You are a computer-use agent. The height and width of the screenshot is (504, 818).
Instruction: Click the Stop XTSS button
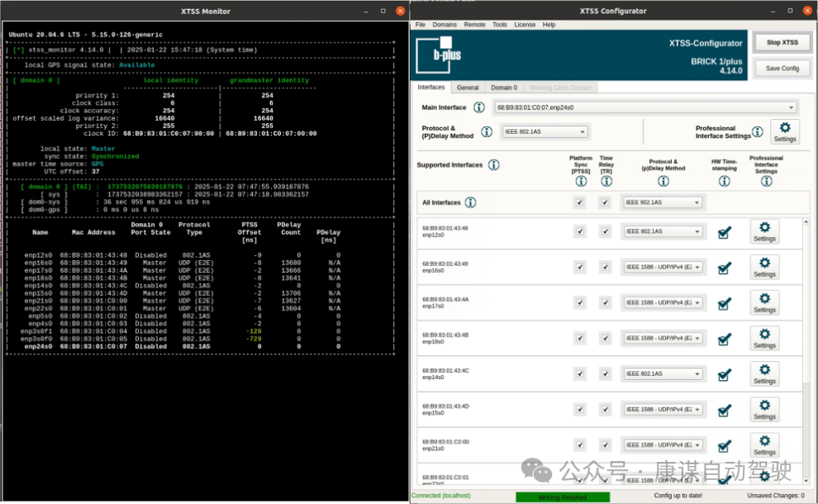pos(782,43)
